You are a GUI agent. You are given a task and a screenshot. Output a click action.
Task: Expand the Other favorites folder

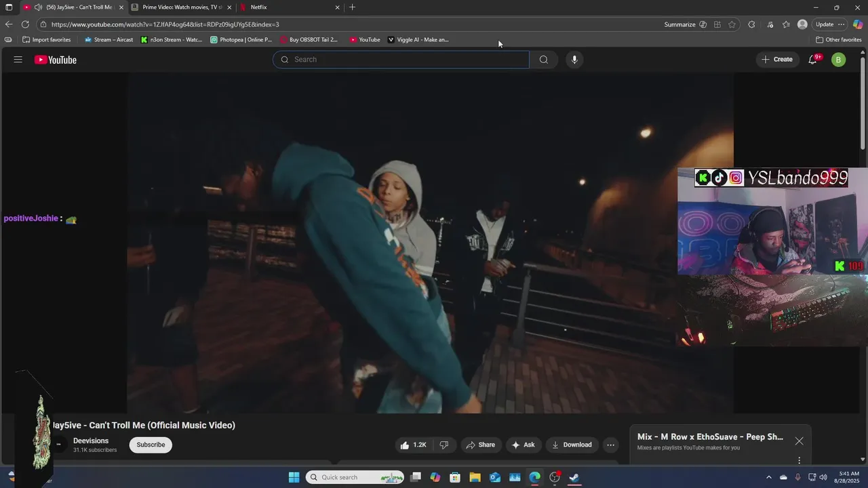[839, 40]
